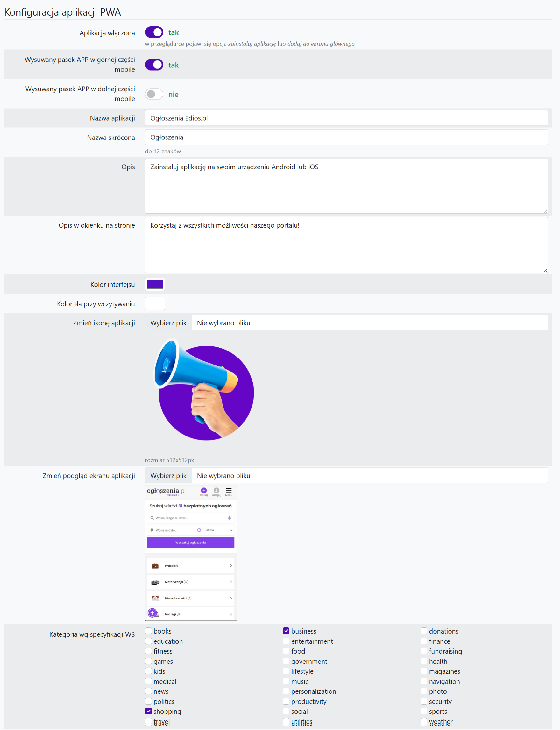Screen dimensions: 560x730
Task: Click the car Motoryzacja icon in the preview
Action: [x=155, y=582]
